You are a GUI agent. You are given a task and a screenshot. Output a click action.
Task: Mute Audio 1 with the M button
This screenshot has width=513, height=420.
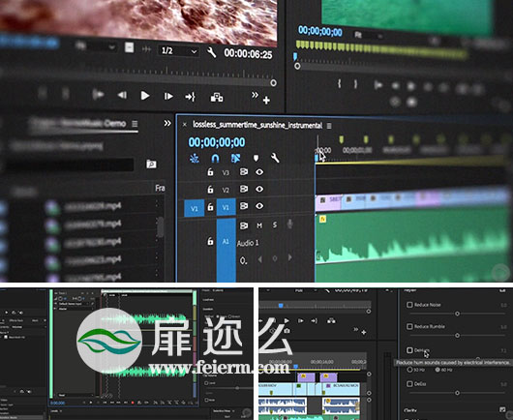(259, 225)
